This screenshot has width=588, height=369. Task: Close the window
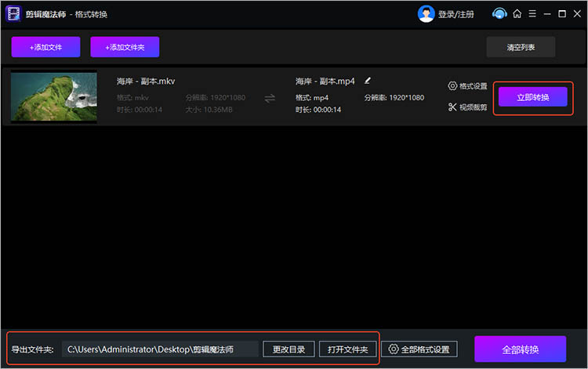coord(577,14)
